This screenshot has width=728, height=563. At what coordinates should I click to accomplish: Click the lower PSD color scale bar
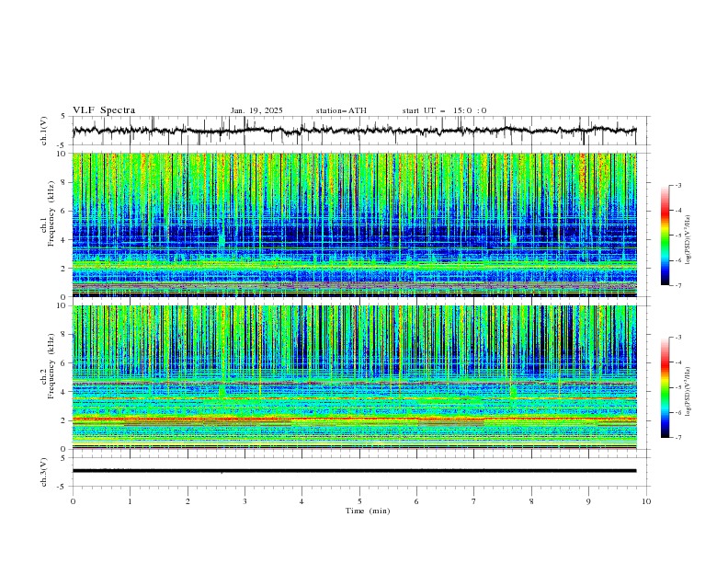point(665,387)
